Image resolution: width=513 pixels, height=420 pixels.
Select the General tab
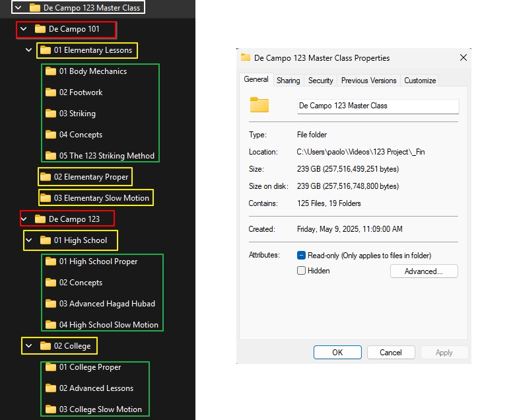coord(256,79)
